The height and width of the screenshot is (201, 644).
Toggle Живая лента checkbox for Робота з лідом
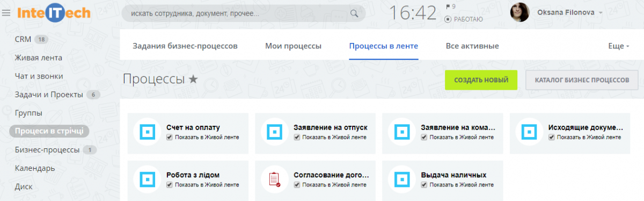click(x=170, y=184)
